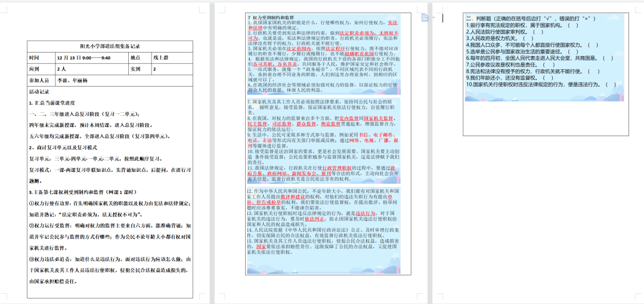Select the middle image starting with item 7
644x304 pixels.
coord(324,141)
